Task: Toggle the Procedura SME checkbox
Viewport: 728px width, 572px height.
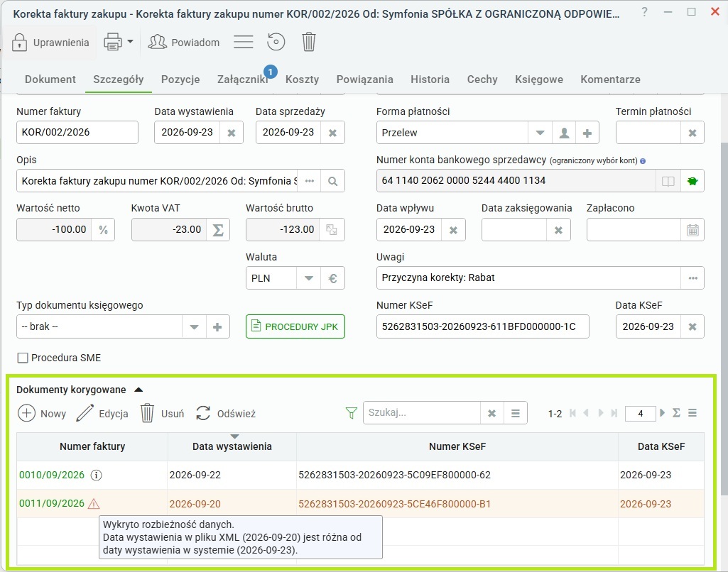Action: pos(22,358)
